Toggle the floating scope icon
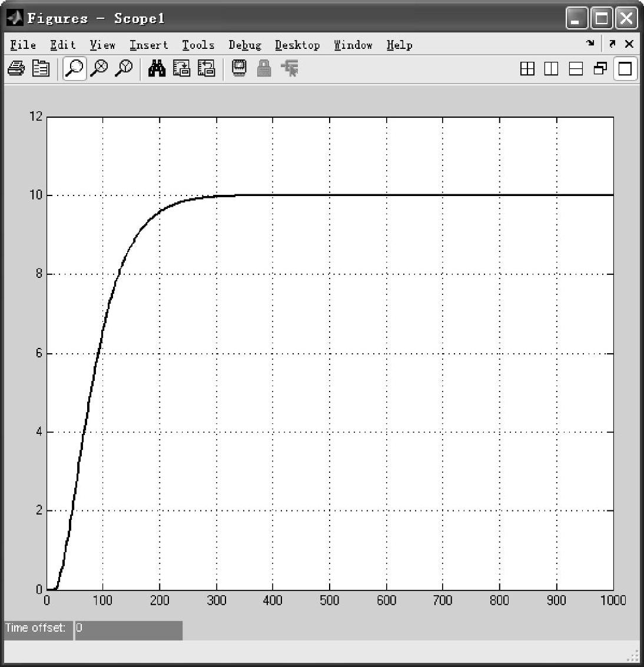Image resolution: width=644 pixels, height=667 pixels. [239, 68]
